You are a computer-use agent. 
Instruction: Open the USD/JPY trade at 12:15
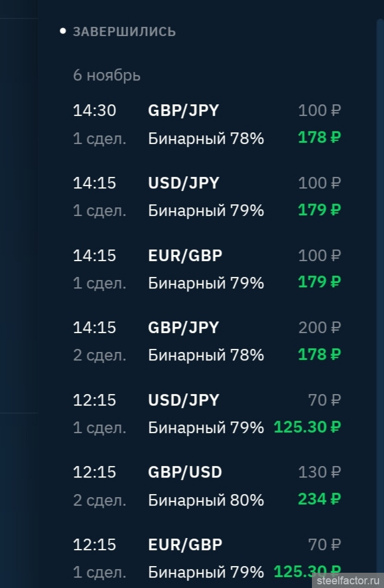click(x=183, y=400)
